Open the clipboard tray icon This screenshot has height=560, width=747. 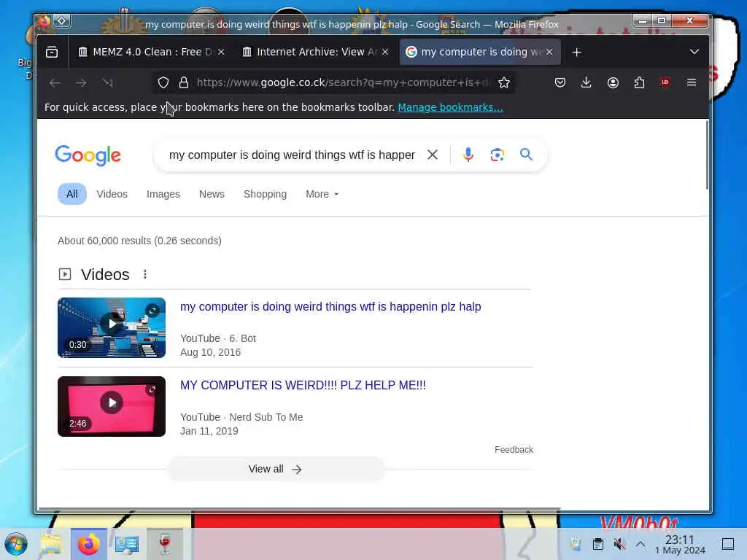(x=598, y=544)
